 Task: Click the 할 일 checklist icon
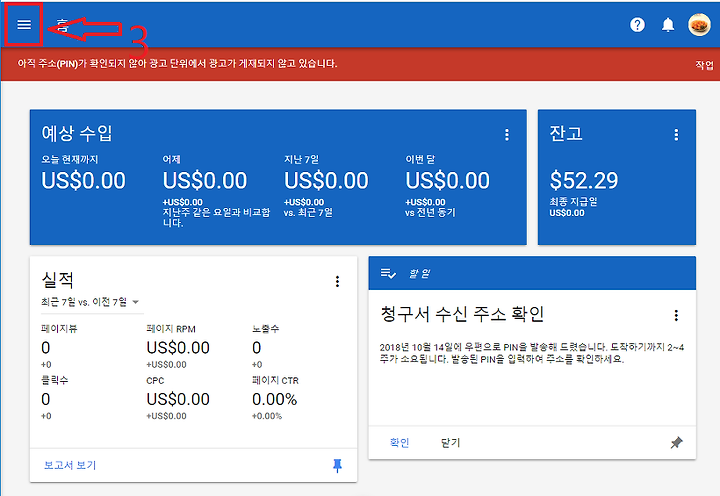(388, 274)
